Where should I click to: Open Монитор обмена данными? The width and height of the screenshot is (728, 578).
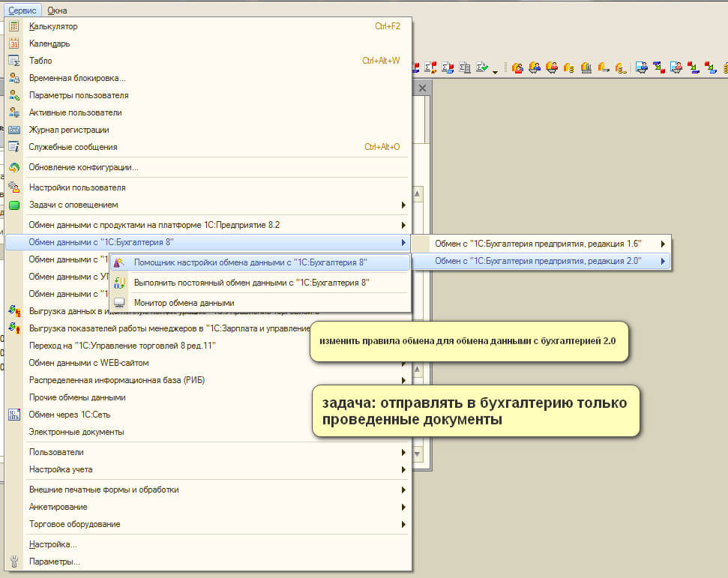184,303
